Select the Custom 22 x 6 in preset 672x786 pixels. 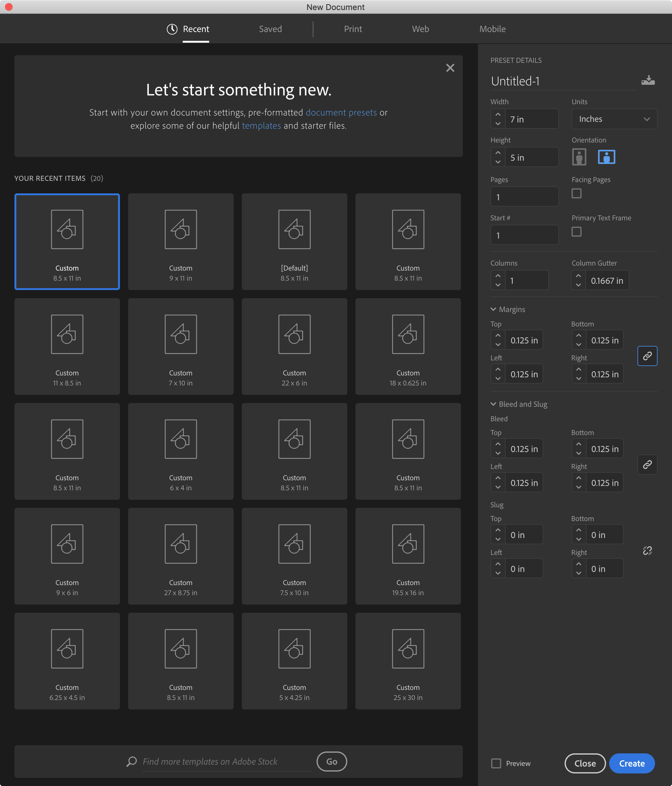[295, 346]
